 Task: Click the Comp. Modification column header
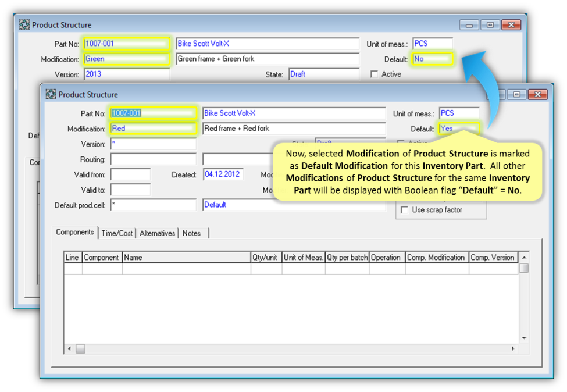tap(437, 258)
